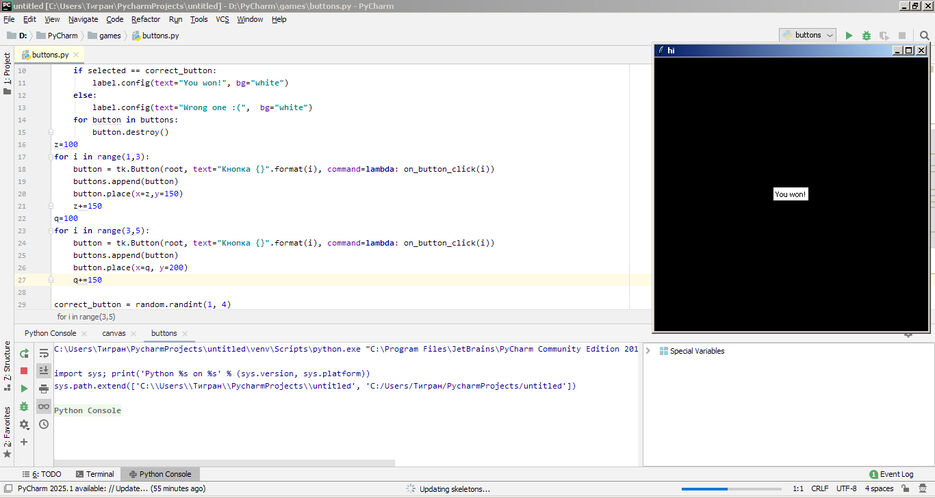
Task: Click the print icon in the console toolbar
Action: tap(44, 389)
